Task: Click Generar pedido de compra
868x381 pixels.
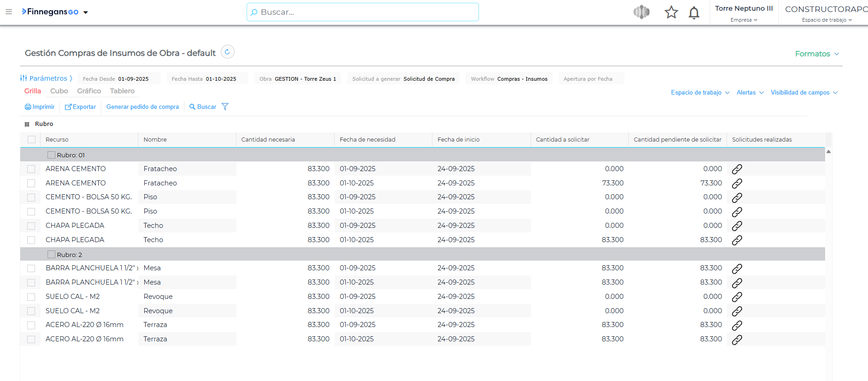Action: pos(142,107)
